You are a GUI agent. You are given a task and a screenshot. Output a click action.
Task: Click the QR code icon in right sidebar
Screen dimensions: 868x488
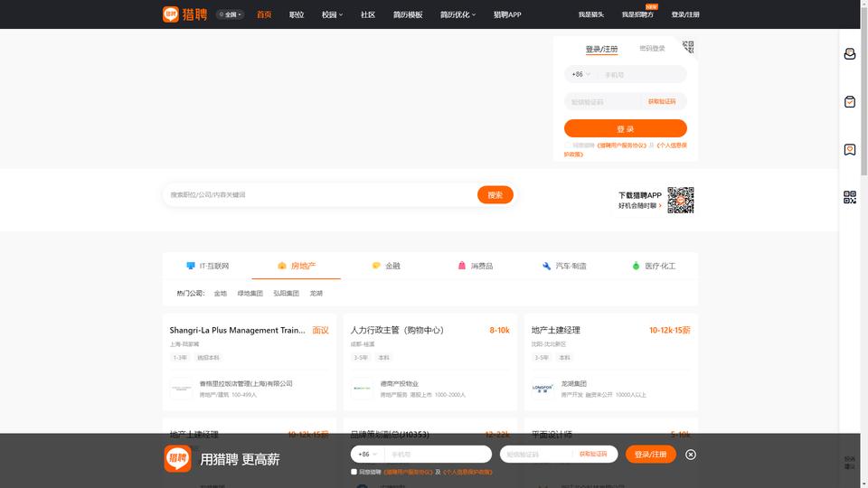point(850,197)
